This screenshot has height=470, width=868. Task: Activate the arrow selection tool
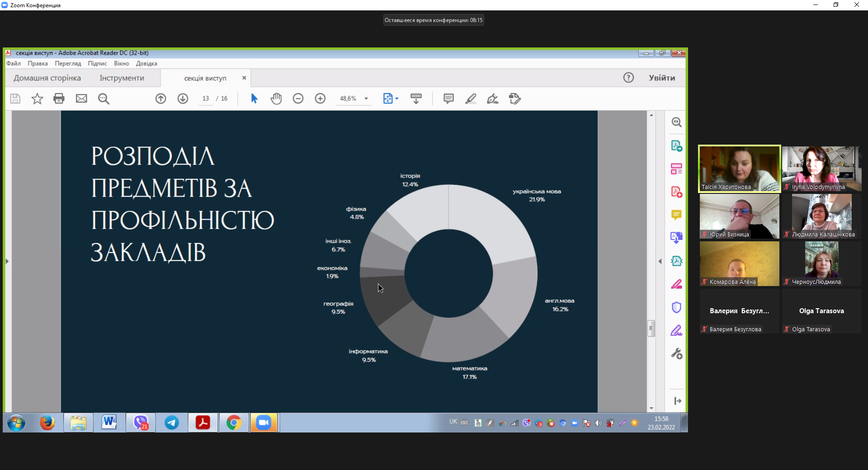point(254,99)
